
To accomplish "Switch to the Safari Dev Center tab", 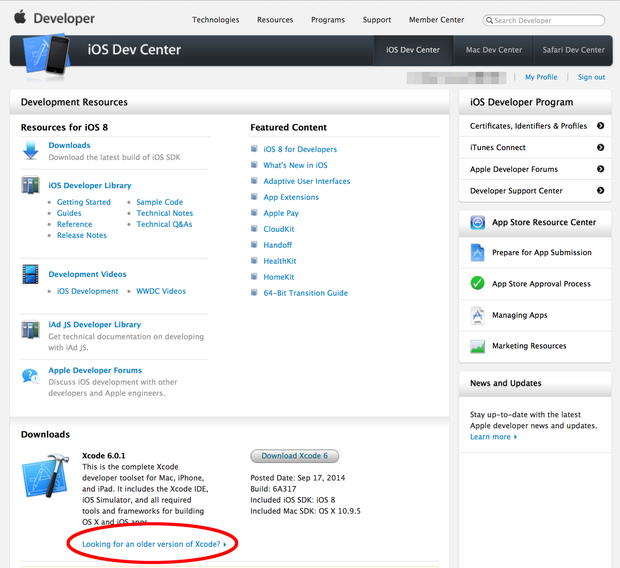I will tap(573, 50).
